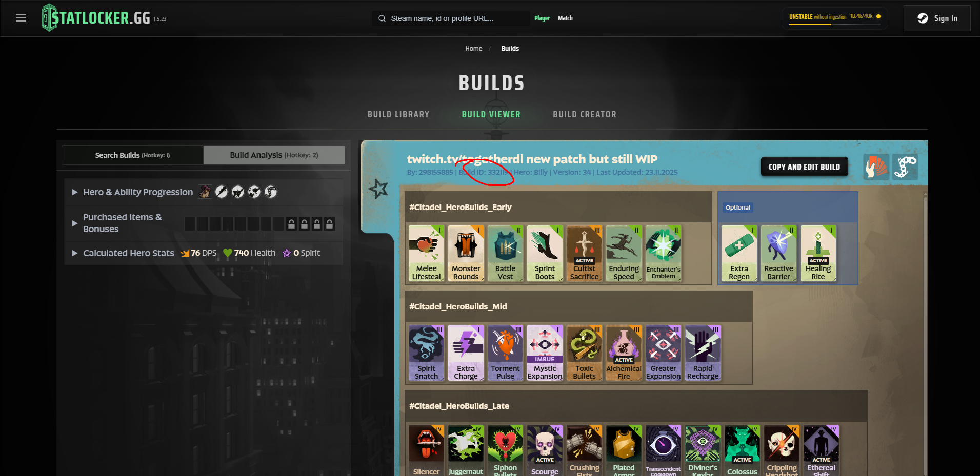Select the Colossus item icon
Screen dimensions: 980x476
[742, 450]
